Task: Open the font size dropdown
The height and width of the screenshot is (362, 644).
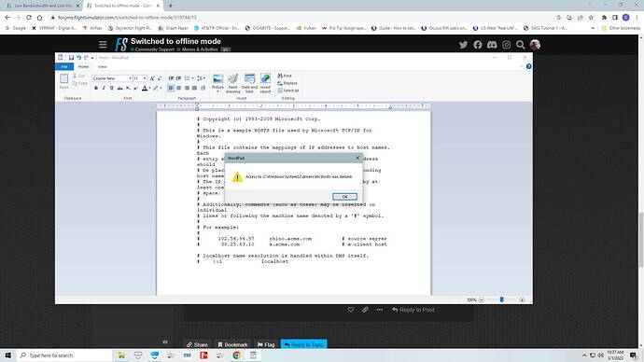Action: coord(145,78)
